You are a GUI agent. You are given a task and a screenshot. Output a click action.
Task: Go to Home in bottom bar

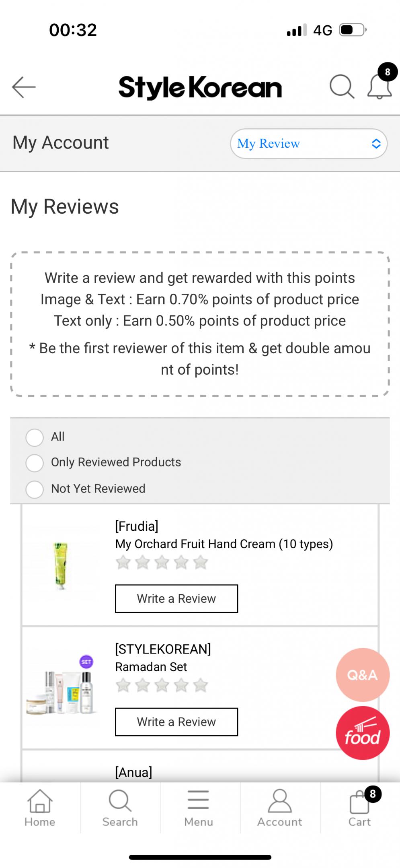click(40, 807)
